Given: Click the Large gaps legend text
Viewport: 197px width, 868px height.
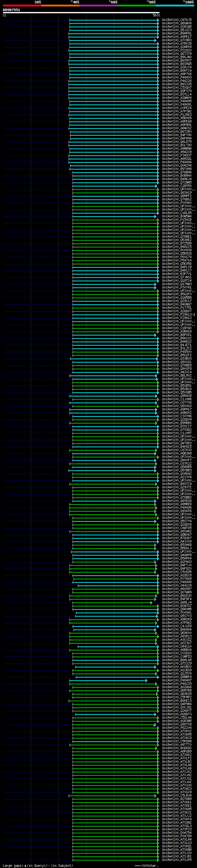Looking at the screenshot, I should pyautogui.click(x=38, y=865).
